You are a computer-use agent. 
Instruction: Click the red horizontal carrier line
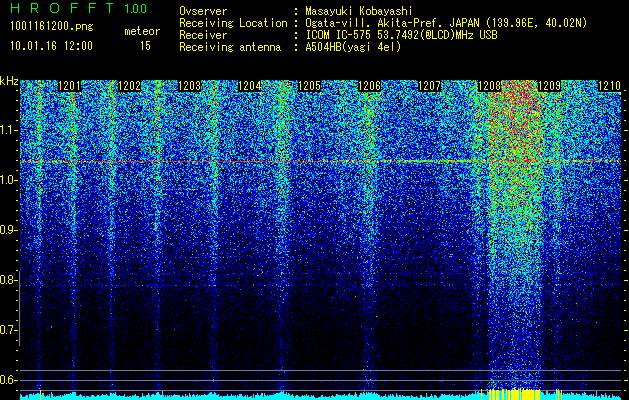(321, 161)
